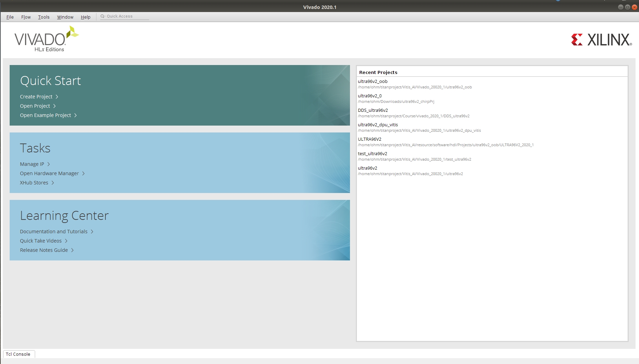Switch to the Tcl Console tab
The width and height of the screenshot is (639, 364).
pos(18,354)
